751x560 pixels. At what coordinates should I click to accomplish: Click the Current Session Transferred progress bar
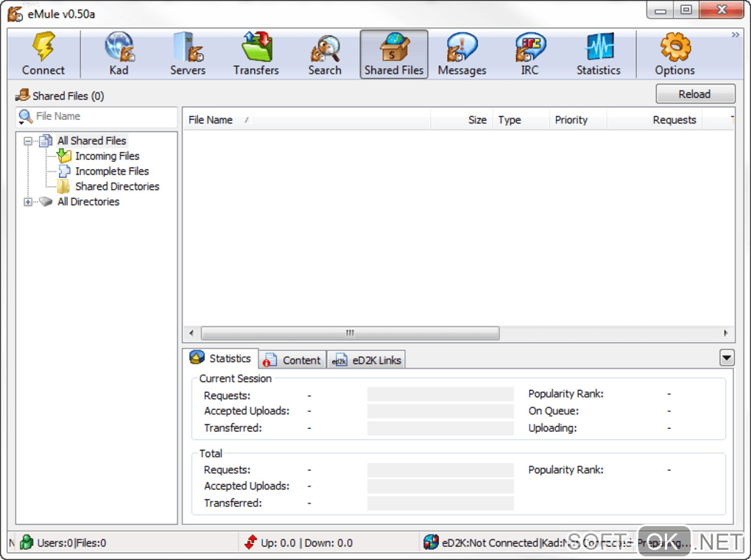pos(440,428)
